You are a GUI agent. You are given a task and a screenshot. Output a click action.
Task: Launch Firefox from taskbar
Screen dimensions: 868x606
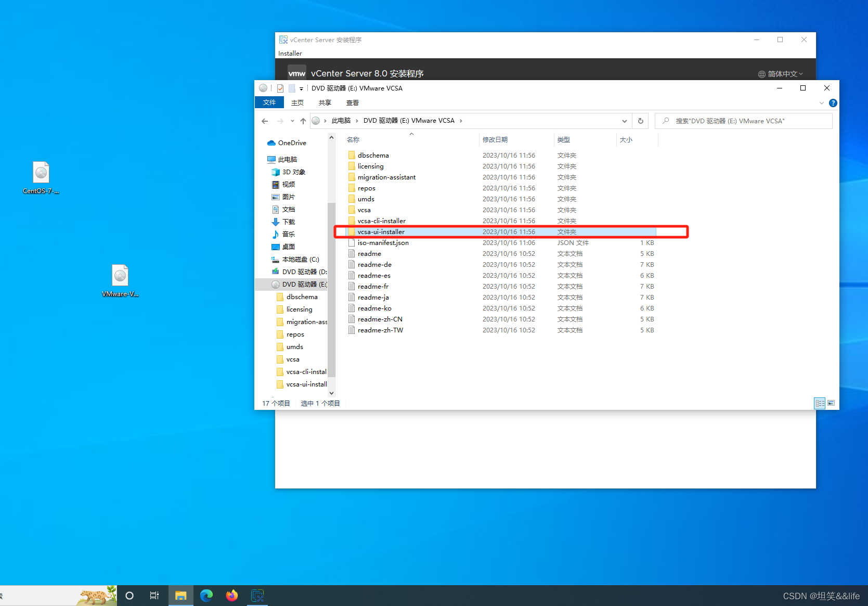[232, 596]
